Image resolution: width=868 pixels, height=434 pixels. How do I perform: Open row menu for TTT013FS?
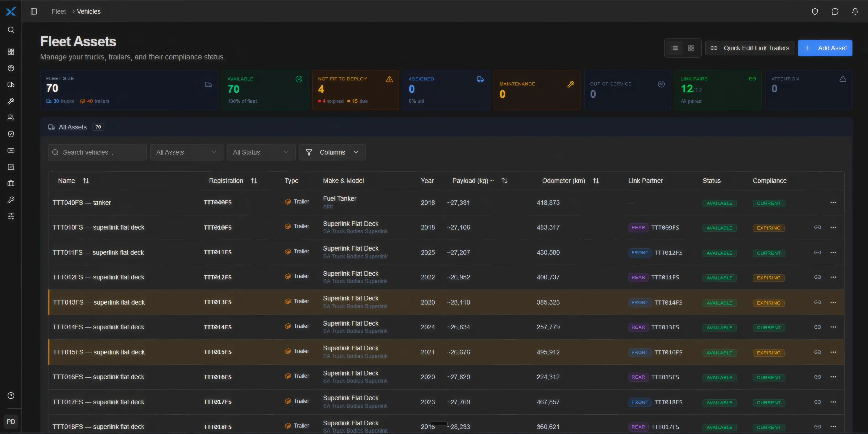pos(833,302)
